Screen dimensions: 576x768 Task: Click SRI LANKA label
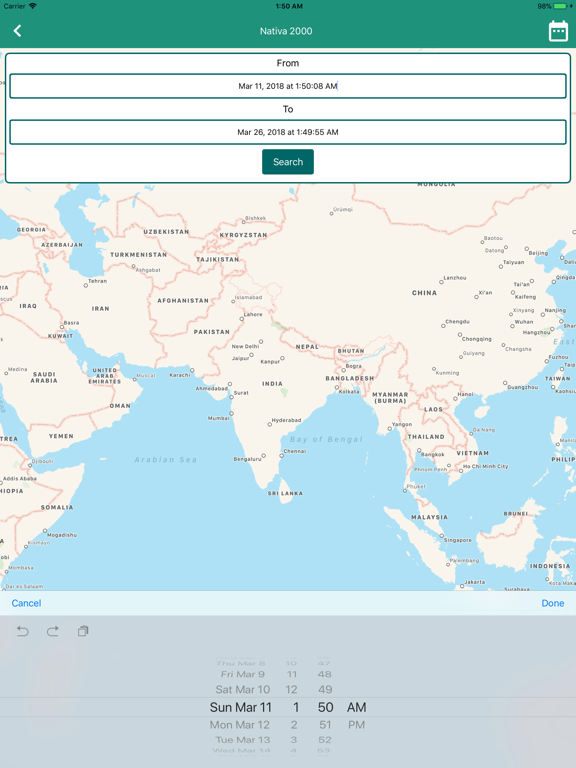285,493
